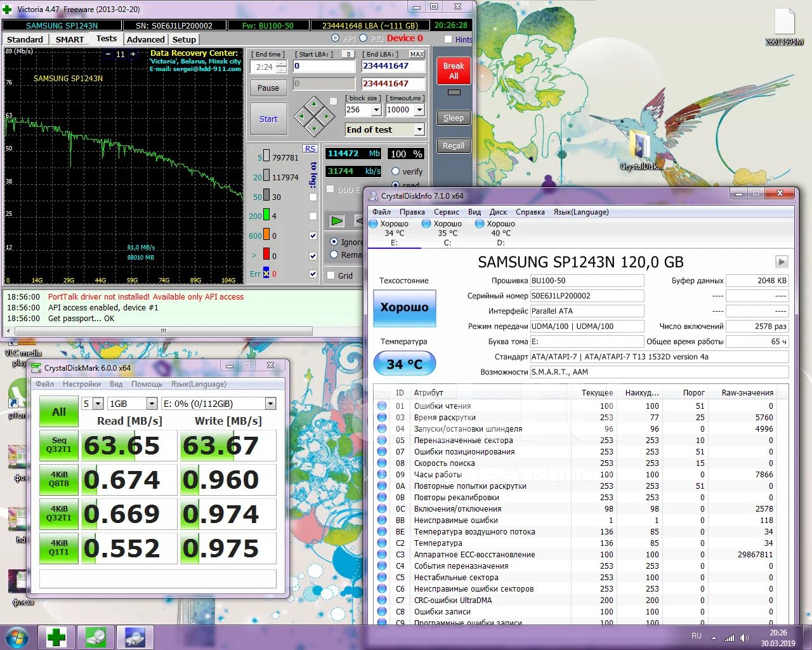Open Windows Start menu orb
The width and height of the screenshot is (812, 650).
pos(17,637)
